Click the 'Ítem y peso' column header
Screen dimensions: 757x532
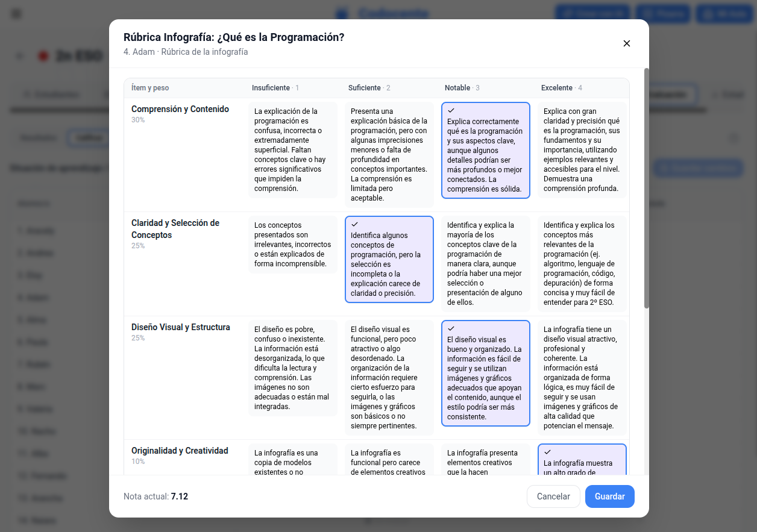(150, 88)
